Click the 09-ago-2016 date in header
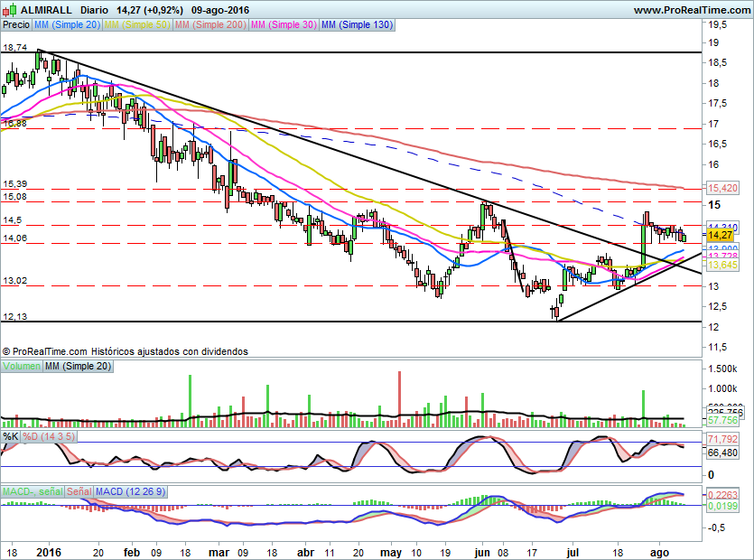The width and height of the screenshot is (754, 560). (x=219, y=10)
